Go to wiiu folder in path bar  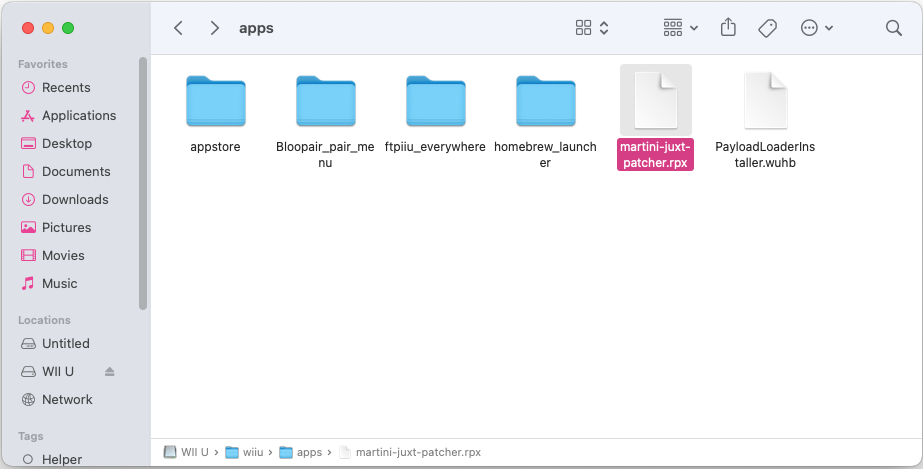[x=245, y=453]
